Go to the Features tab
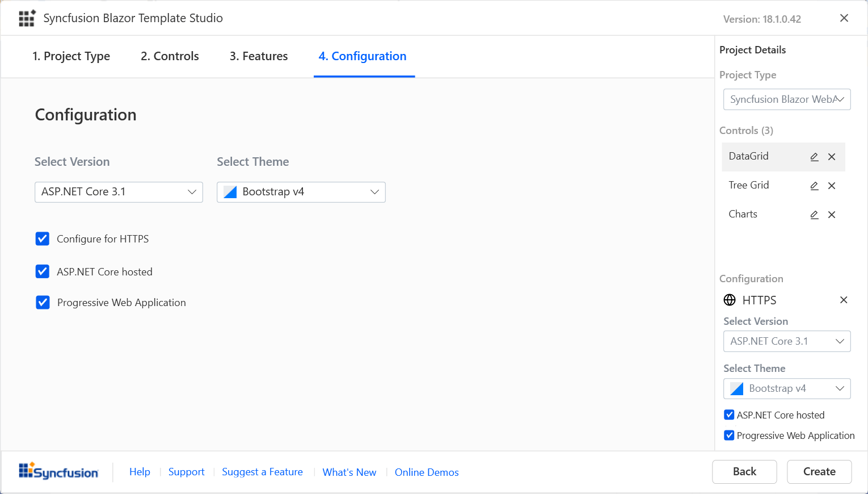This screenshot has height=494, width=868. coord(259,56)
